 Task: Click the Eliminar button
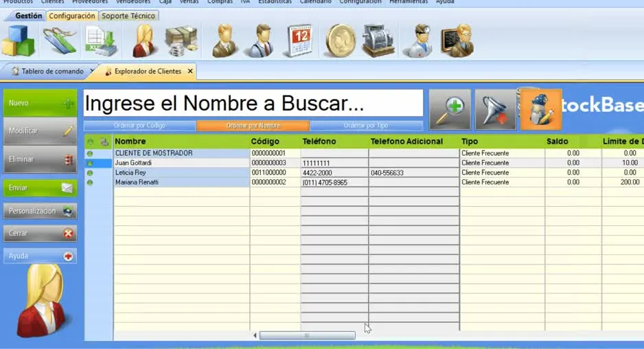point(40,159)
